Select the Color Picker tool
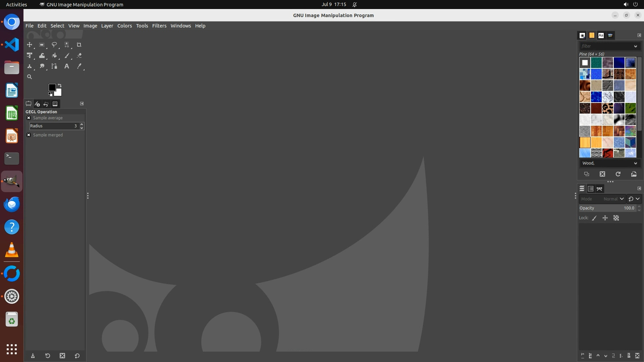The image size is (644, 362). click(79, 66)
